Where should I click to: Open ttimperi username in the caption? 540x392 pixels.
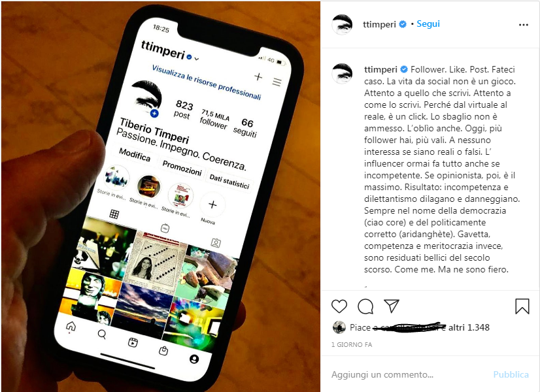[x=380, y=69]
